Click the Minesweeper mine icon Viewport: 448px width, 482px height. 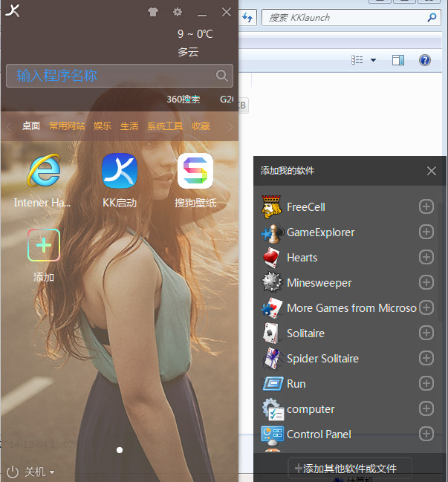click(271, 282)
